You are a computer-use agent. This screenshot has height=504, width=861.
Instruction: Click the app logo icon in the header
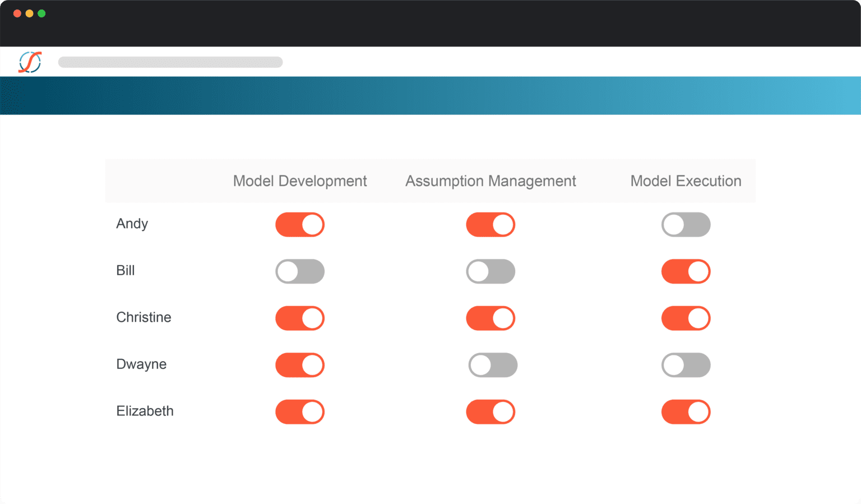[30, 61]
